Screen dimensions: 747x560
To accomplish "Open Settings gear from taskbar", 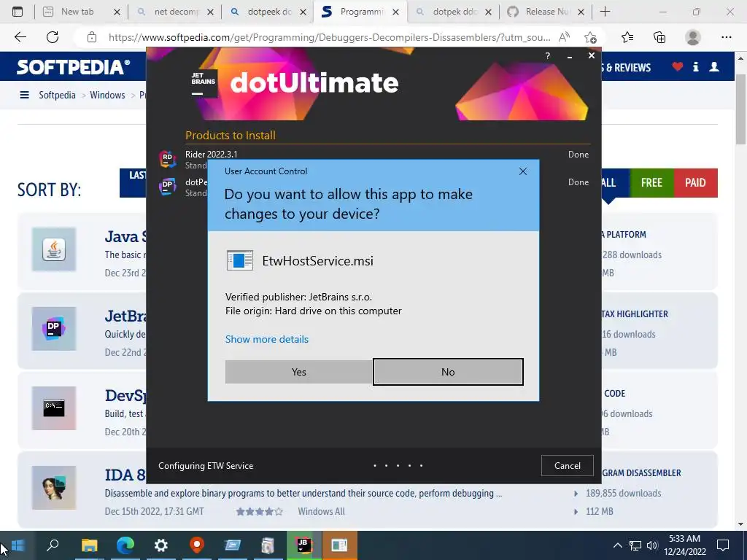I will coord(161,545).
